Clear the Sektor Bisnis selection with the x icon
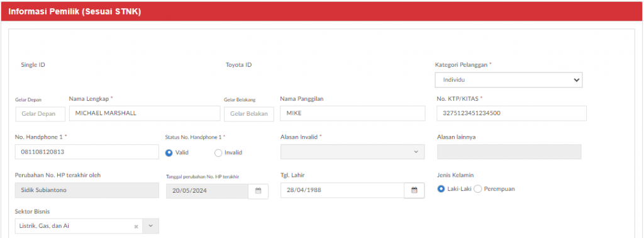 pos(136,227)
